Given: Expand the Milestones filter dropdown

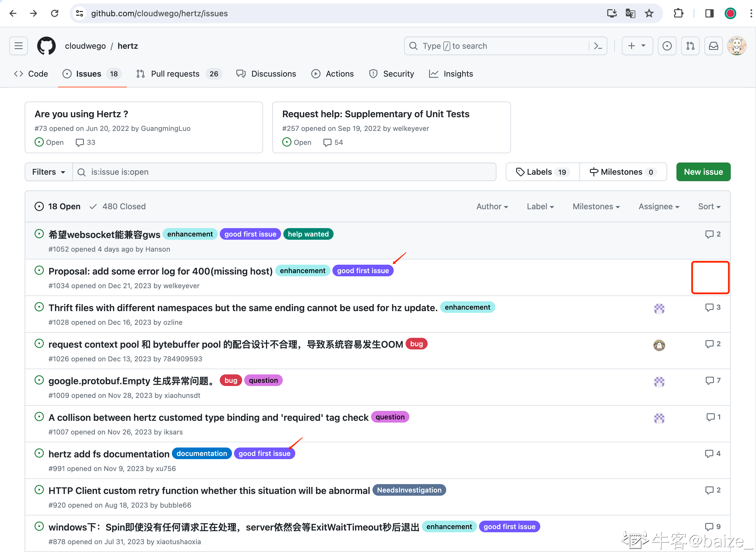Looking at the screenshot, I should (596, 207).
